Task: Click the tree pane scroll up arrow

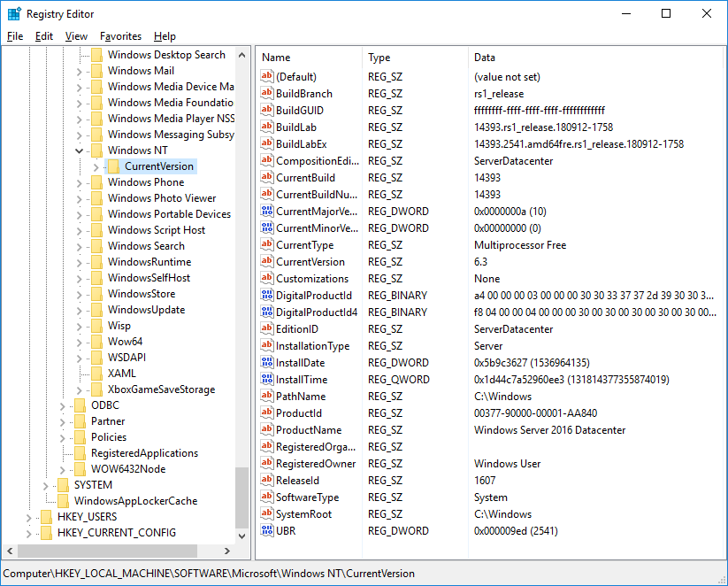Action: pos(241,55)
